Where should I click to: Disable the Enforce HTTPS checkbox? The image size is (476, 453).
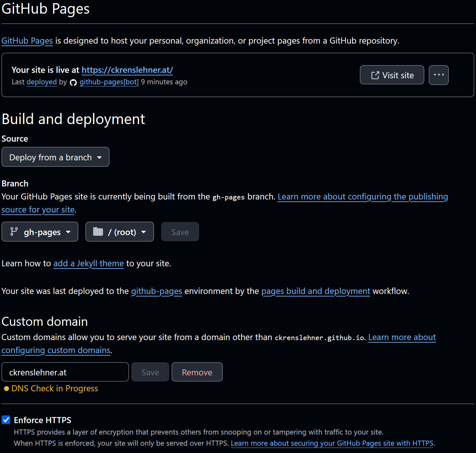[x=6, y=420]
